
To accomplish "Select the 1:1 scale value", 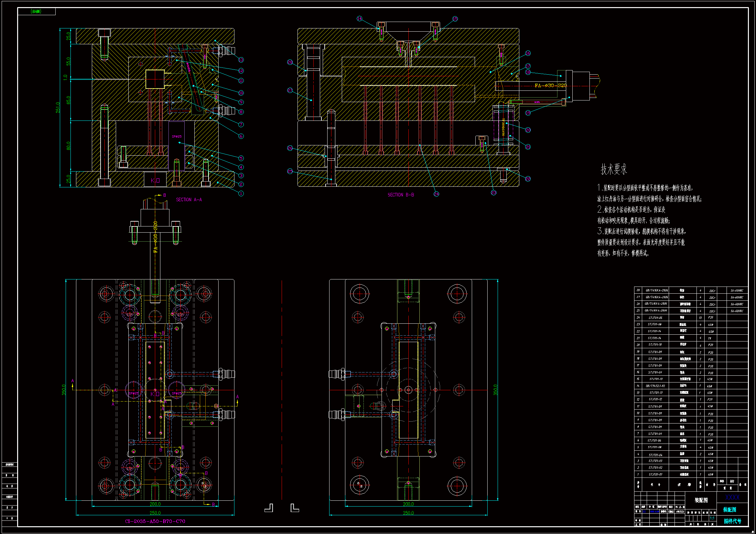I will point(712,518).
